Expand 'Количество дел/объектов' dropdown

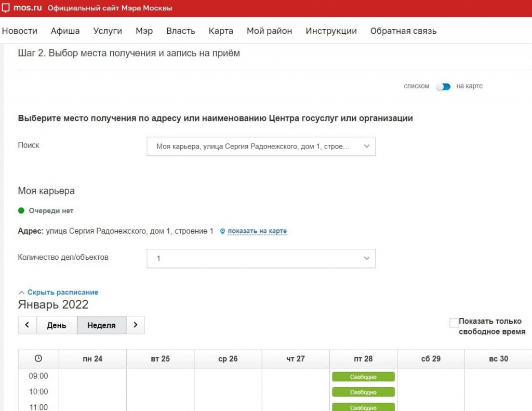(261, 258)
